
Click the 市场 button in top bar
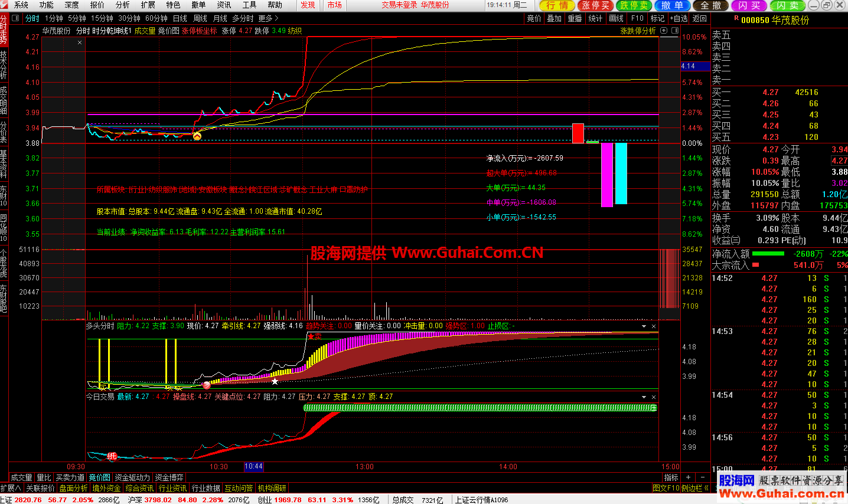pyautogui.click(x=335, y=5)
